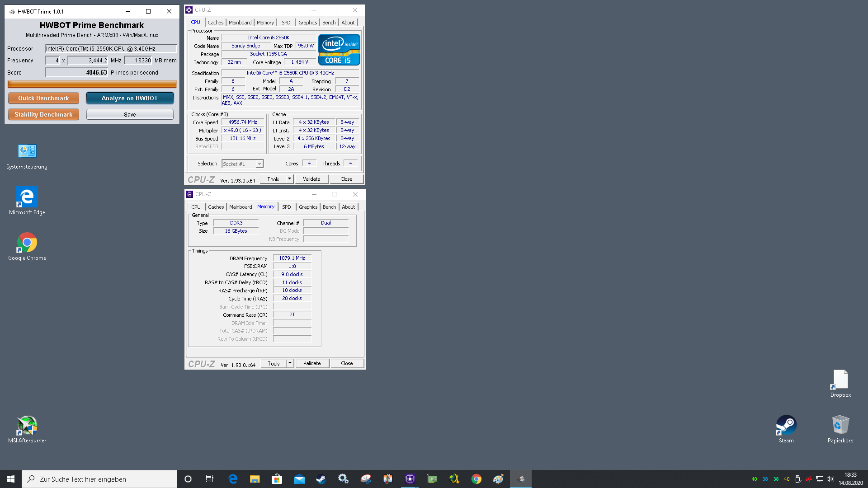Open Microsoft Store from the taskbar
This screenshot has height=488, width=868.
[277, 479]
